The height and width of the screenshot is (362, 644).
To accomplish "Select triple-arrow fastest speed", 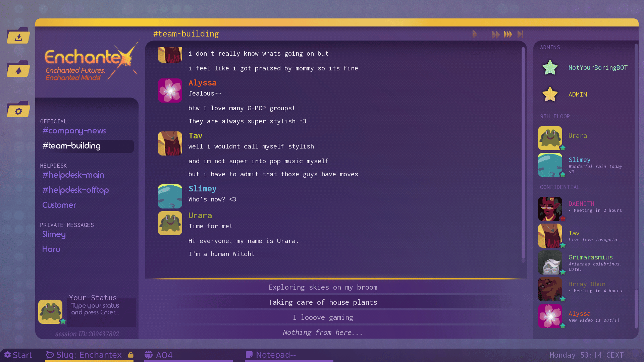I will pyautogui.click(x=508, y=34).
